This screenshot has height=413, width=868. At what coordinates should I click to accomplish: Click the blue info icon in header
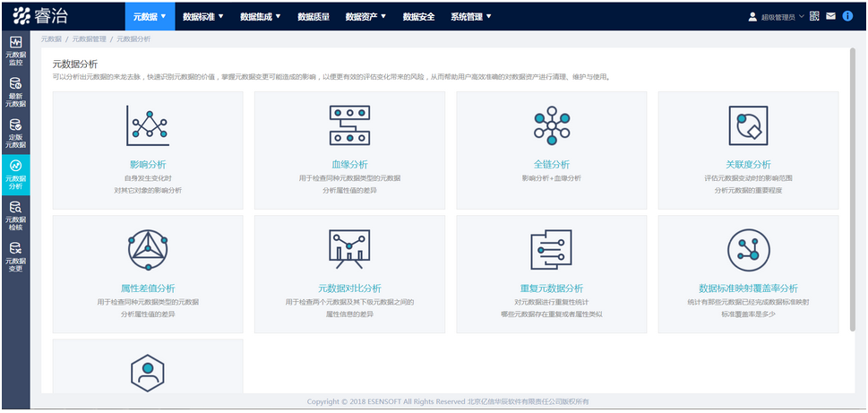click(x=847, y=16)
